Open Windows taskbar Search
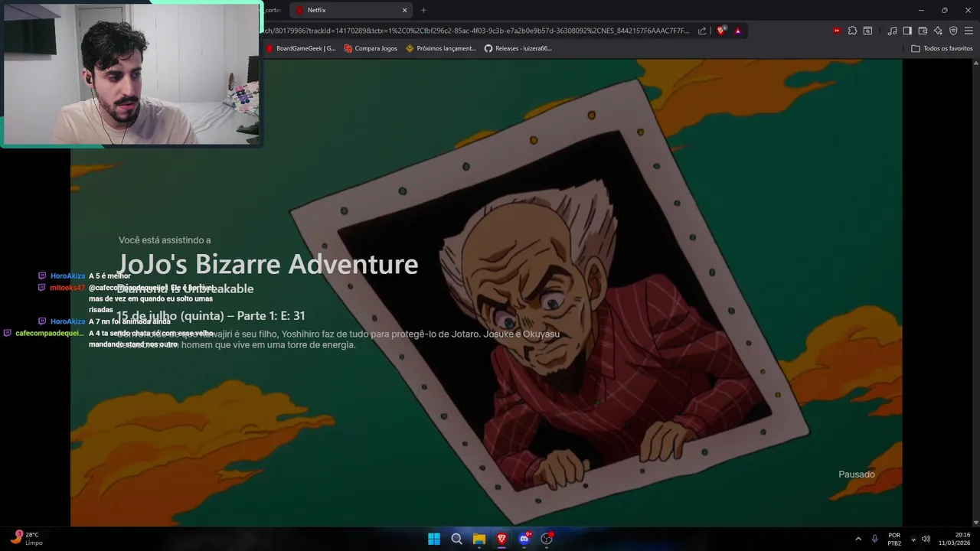980x551 pixels. click(x=456, y=539)
